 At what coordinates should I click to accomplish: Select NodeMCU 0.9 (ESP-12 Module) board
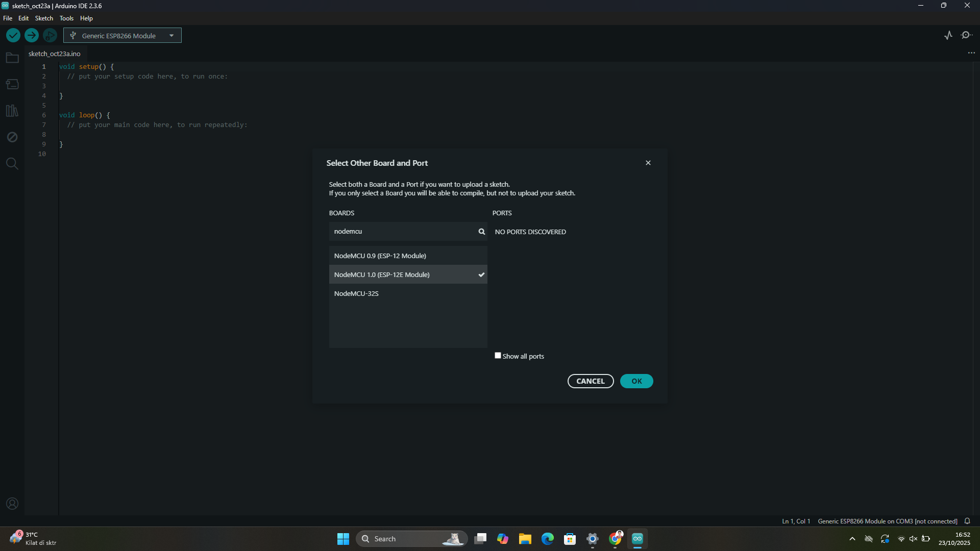pos(408,256)
